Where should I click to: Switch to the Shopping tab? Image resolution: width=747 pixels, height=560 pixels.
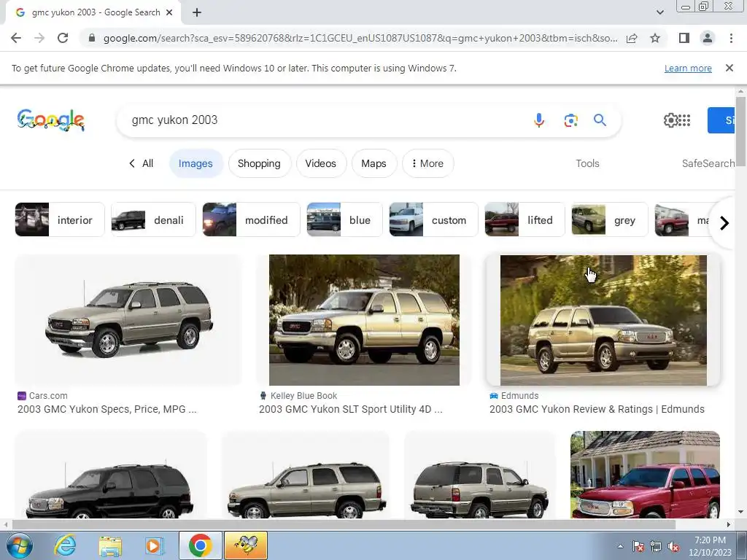pos(259,163)
